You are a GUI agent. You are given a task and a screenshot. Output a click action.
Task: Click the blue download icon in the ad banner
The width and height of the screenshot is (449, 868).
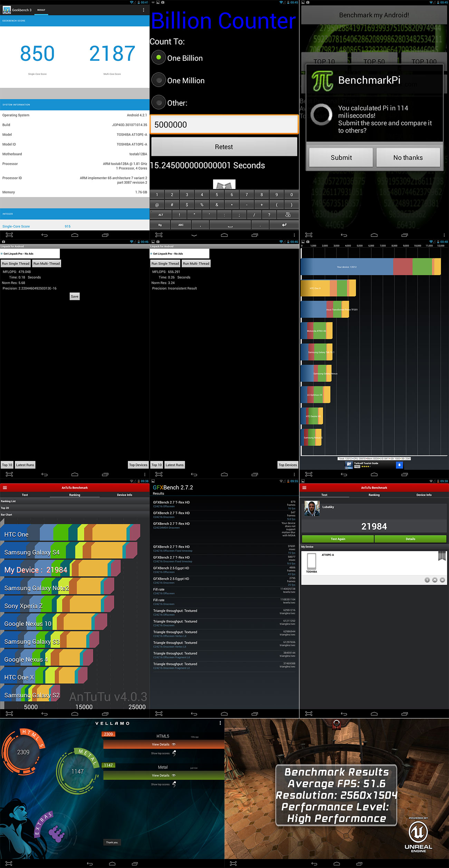pos(399,465)
